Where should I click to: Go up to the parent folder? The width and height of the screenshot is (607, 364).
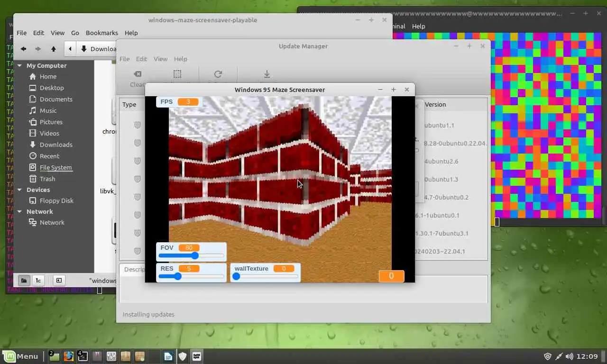(54, 49)
